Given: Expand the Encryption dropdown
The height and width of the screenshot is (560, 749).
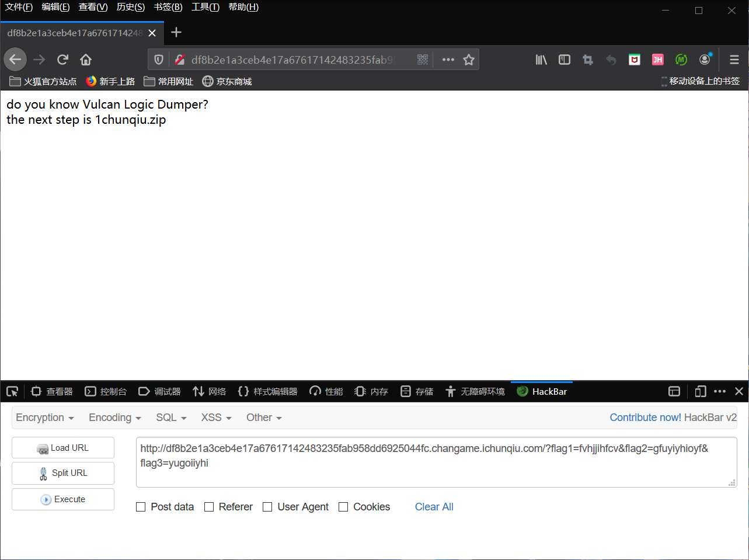Looking at the screenshot, I should [x=45, y=418].
